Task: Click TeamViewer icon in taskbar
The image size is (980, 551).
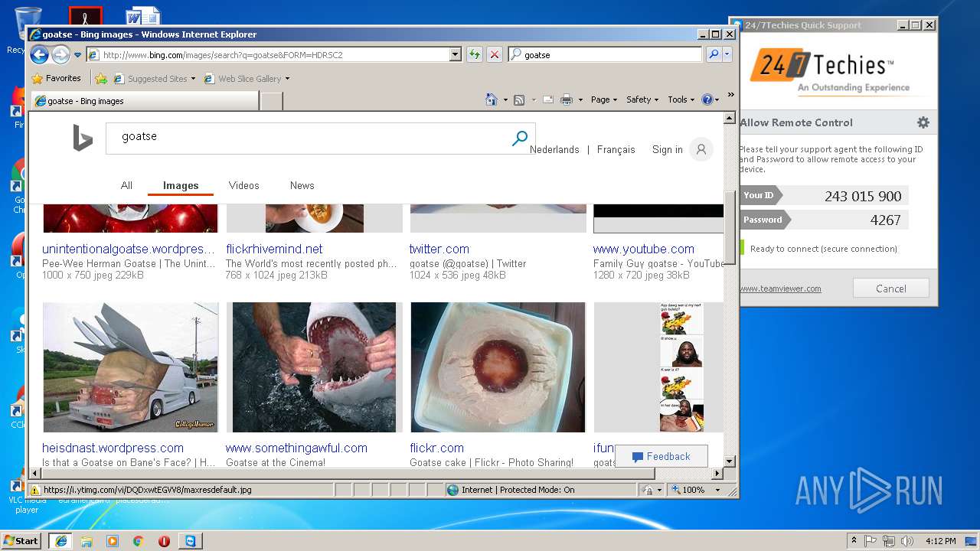Action: coord(190,541)
